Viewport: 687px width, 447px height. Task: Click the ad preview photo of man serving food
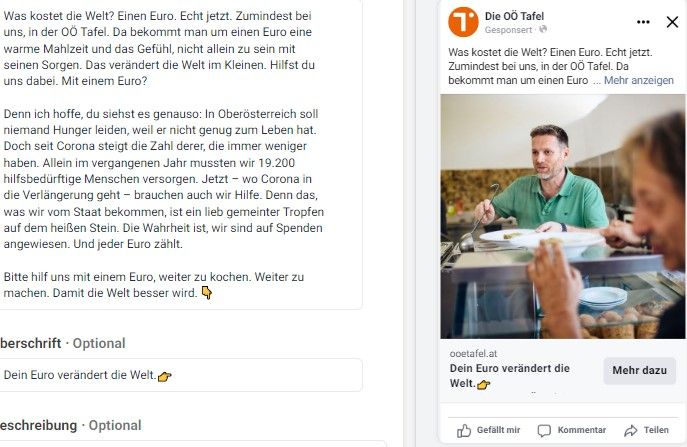point(563,216)
